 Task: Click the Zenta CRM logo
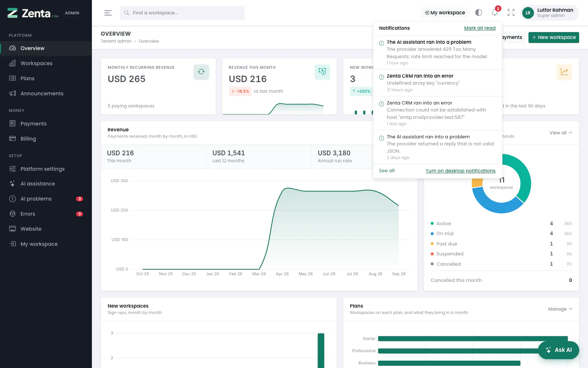(33, 13)
